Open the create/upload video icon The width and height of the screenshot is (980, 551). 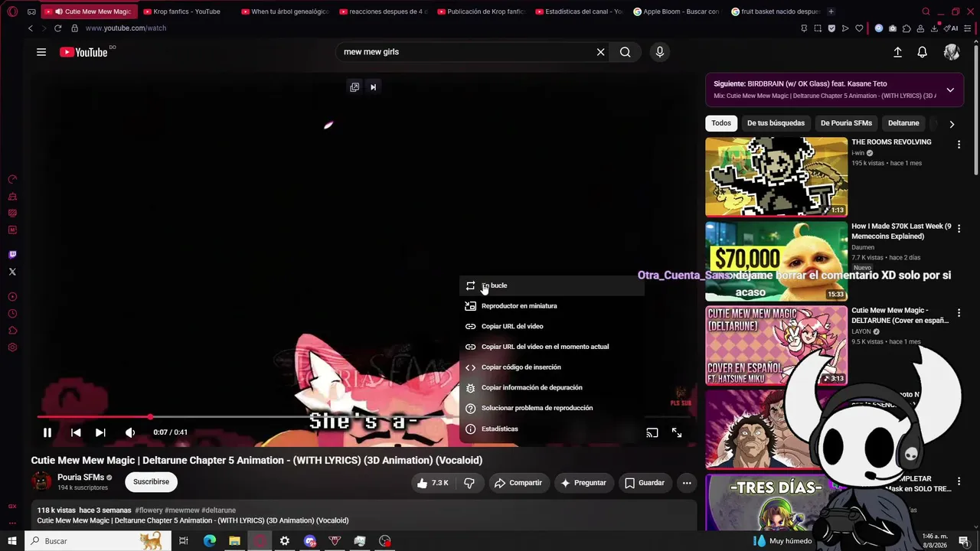(897, 52)
